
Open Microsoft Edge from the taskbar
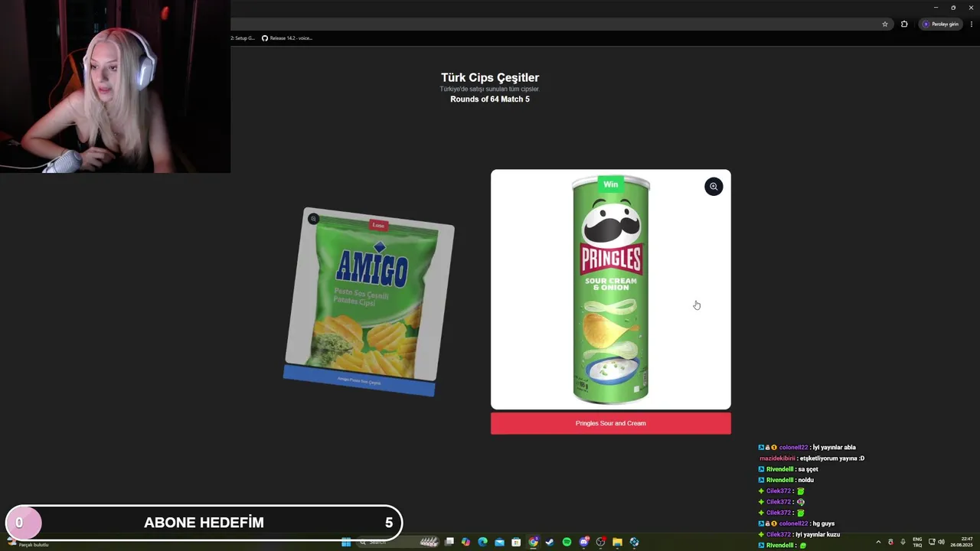point(482,542)
